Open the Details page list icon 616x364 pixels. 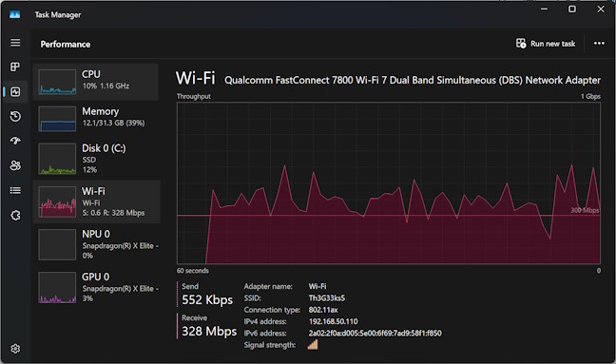[x=15, y=190]
